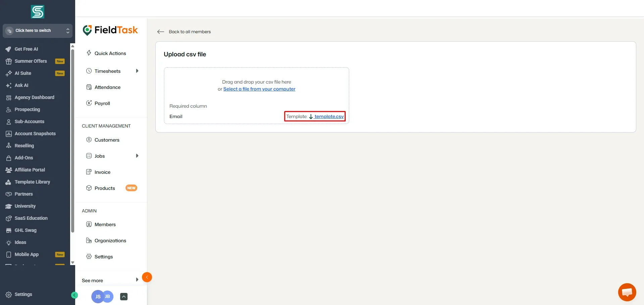Click the bottom Settings gear icon in dark sidebar
Image resolution: width=644 pixels, height=305 pixels.
point(8,294)
